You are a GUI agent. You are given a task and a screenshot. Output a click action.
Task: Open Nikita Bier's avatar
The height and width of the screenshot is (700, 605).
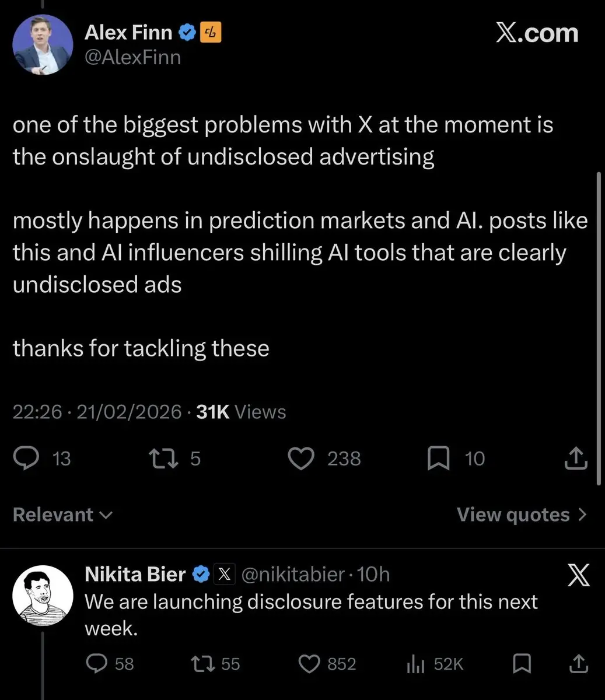click(43, 596)
